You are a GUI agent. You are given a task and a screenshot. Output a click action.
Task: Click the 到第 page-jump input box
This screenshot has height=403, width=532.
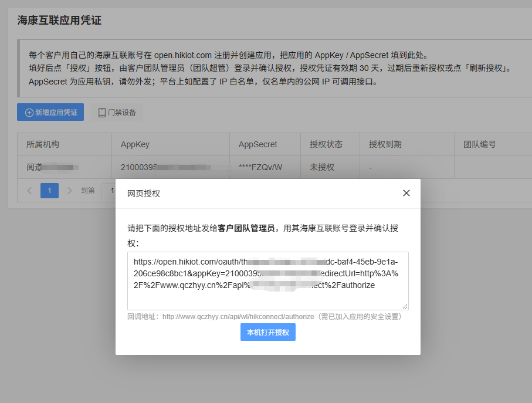[109, 191]
